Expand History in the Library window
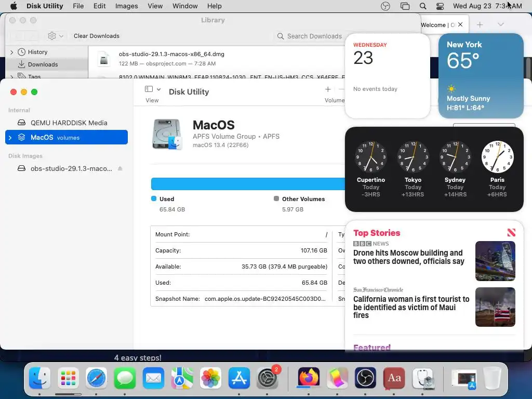This screenshot has width=532, height=399. [12, 52]
